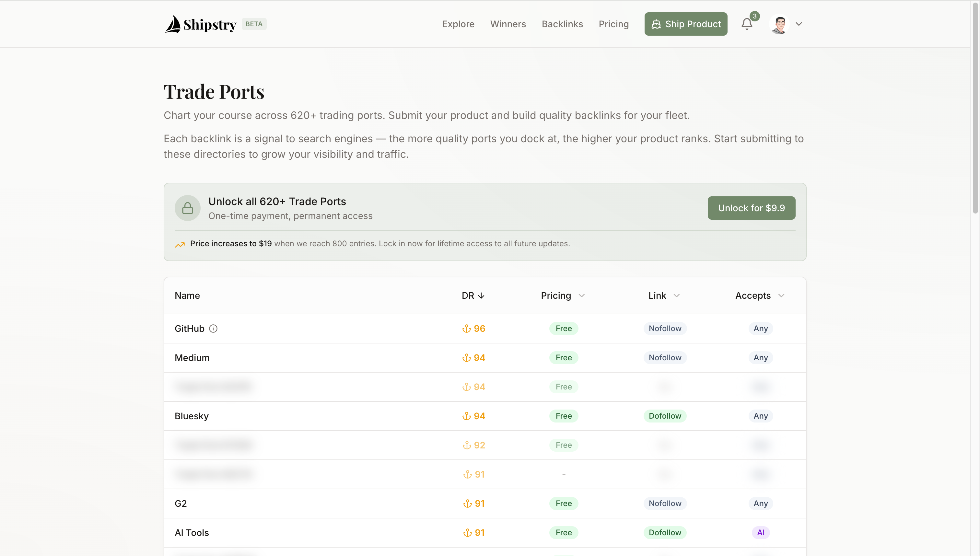Click the Shipstry sailboat logo
The image size is (980, 556).
click(173, 24)
